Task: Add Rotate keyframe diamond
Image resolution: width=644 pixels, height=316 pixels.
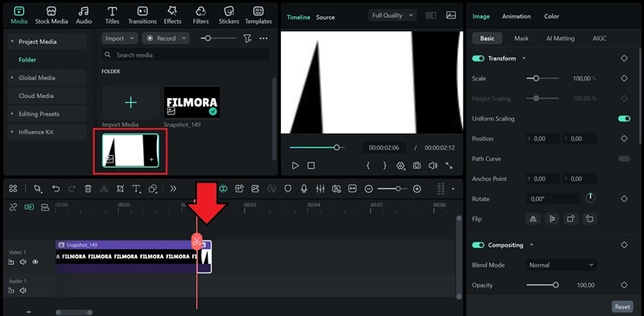Action: (624, 199)
